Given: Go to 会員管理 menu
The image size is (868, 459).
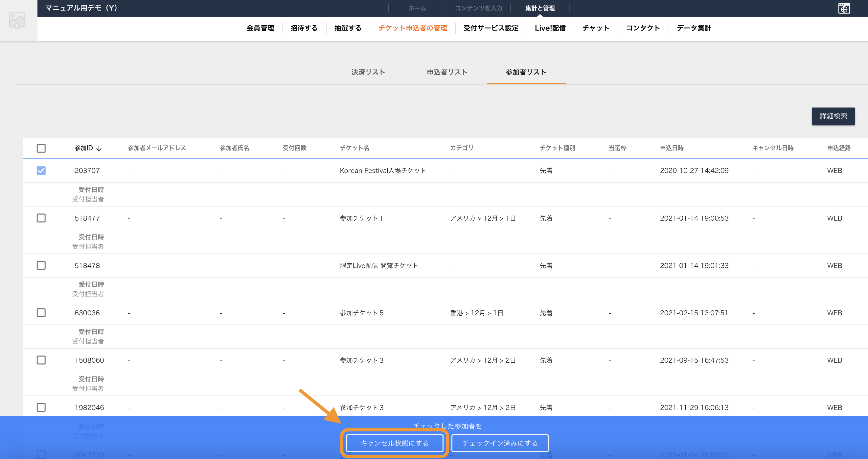Looking at the screenshot, I should click(260, 28).
